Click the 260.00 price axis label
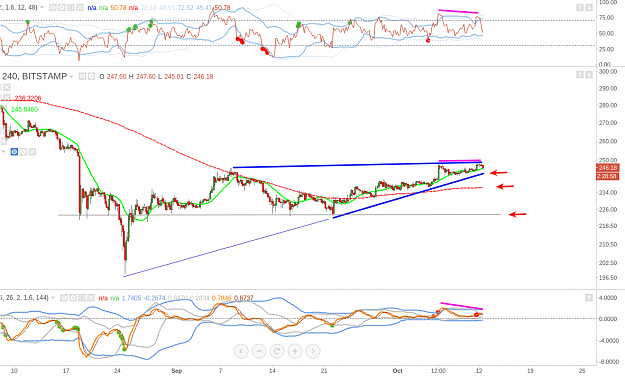625x376 pixels. [x=608, y=141]
